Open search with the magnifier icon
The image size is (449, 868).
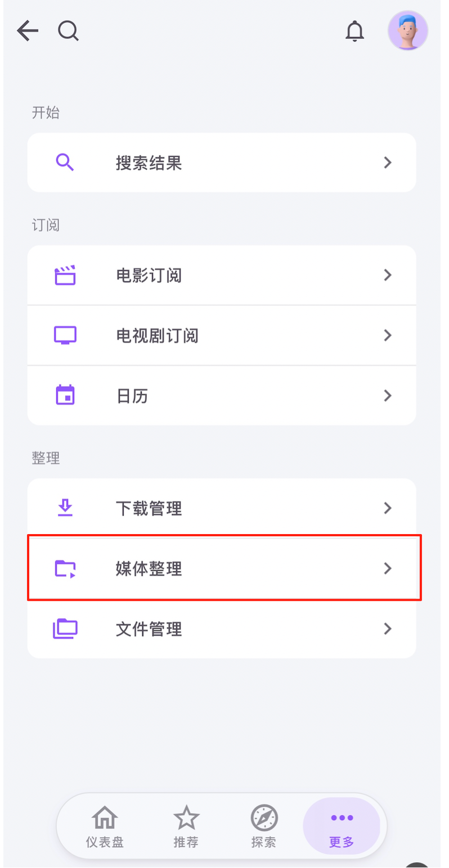pyautogui.click(x=69, y=31)
